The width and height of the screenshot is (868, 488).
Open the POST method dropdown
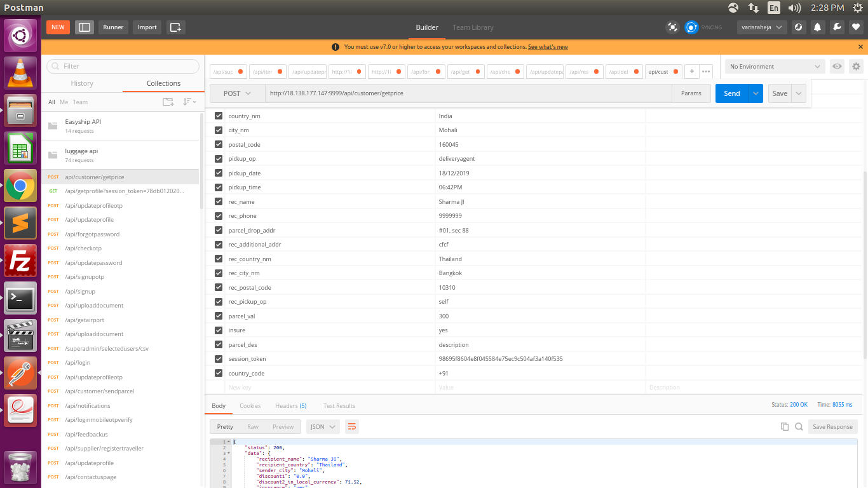tap(237, 93)
